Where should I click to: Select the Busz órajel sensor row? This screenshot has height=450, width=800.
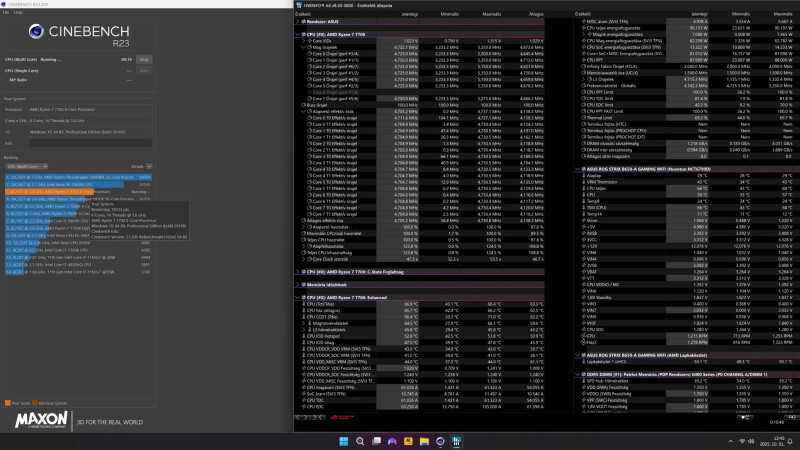click(419, 105)
